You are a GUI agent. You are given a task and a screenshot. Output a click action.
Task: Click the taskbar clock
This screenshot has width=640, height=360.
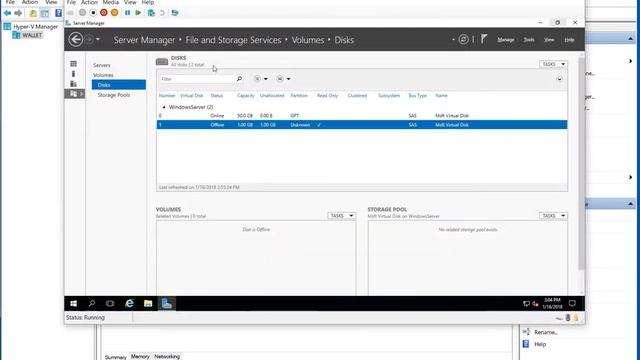pyautogui.click(x=552, y=303)
